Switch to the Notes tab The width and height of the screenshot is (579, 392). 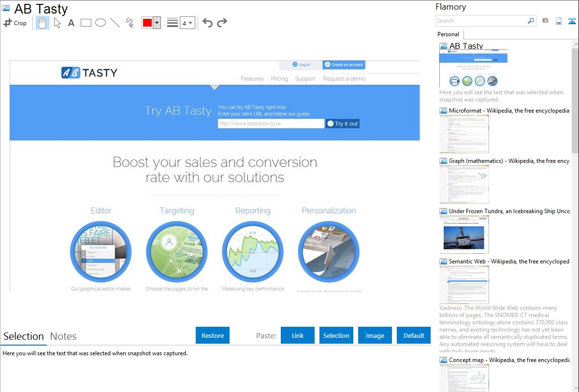[63, 336]
